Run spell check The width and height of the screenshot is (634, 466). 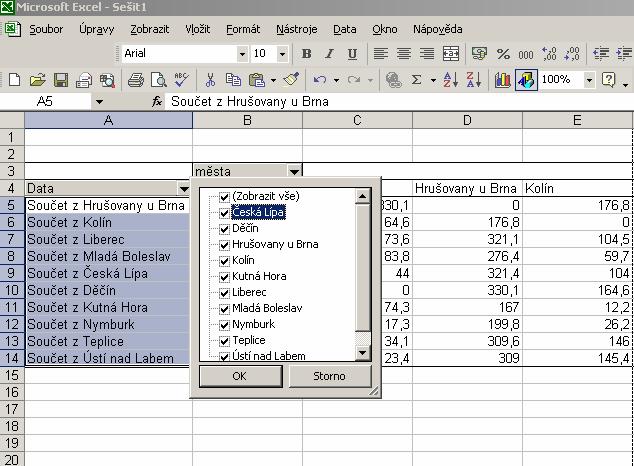point(182,80)
